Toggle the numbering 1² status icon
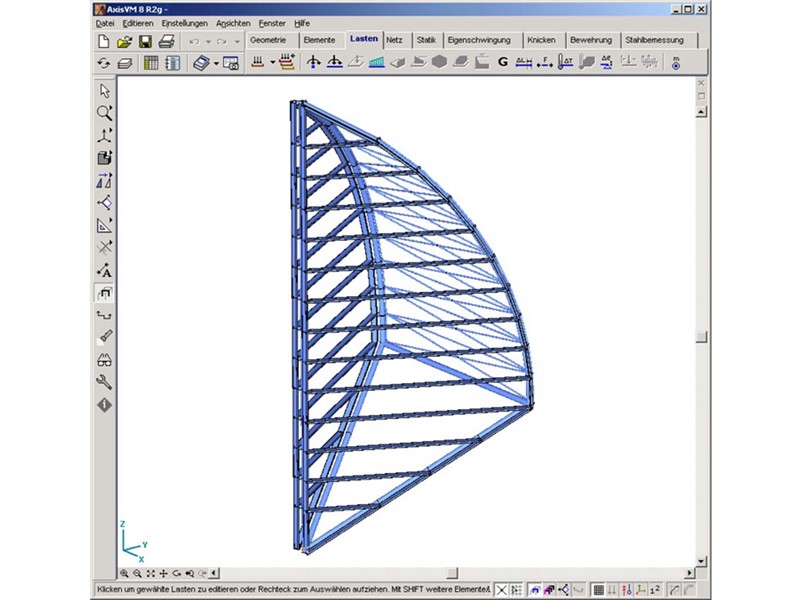The width and height of the screenshot is (800, 600). tap(655, 590)
